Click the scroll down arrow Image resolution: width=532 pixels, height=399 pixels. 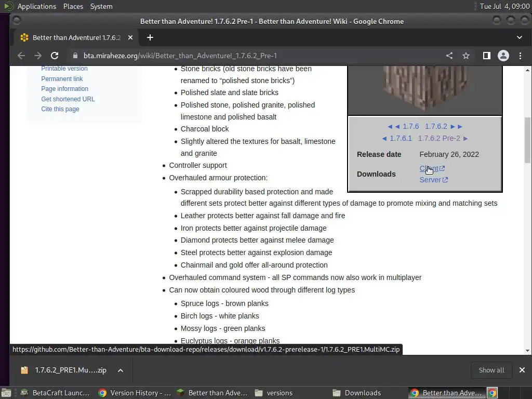click(x=527, y=351)
